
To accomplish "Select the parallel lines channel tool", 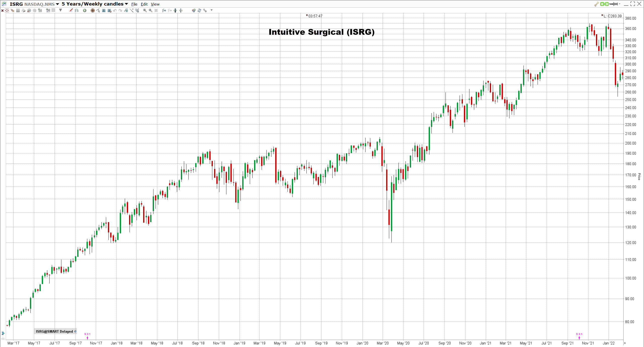I will pos(137,10).
